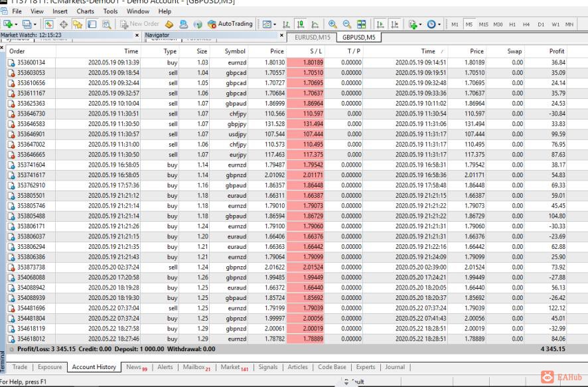Toggle the Auto Scroll chart icon
588x387 pixels.
pyautogui.click(x=380, y=25)
